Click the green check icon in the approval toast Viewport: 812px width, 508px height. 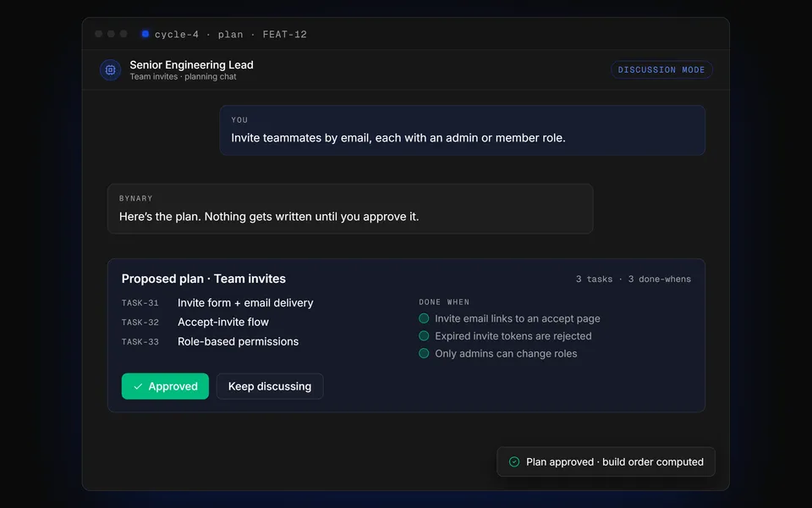[514, 462]
